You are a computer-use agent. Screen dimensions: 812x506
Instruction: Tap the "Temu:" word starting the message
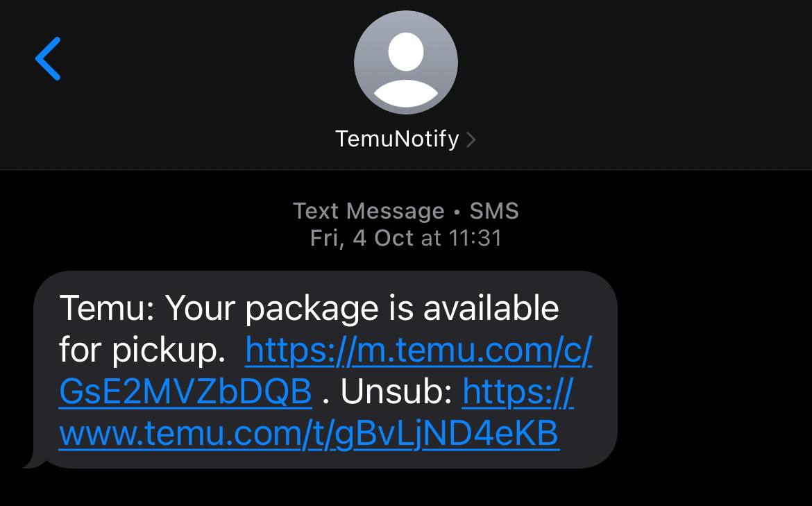click(x=106, y=307)
